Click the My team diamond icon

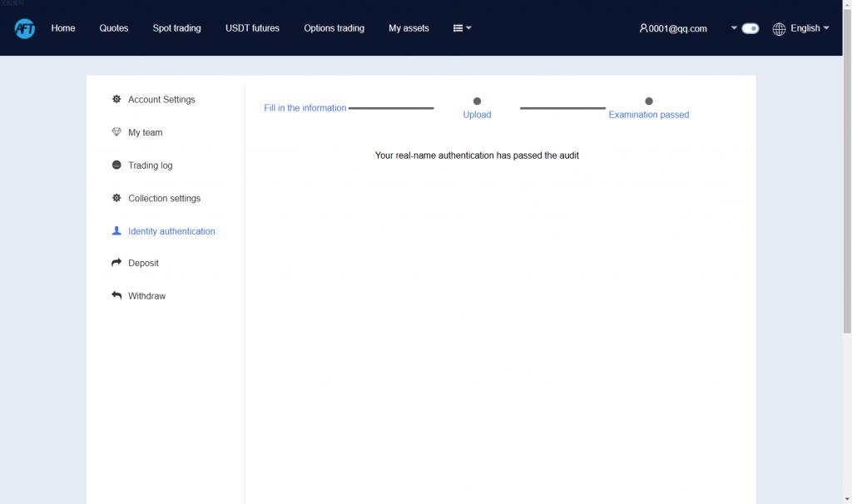pyautogui.click(x=116, y=132)
